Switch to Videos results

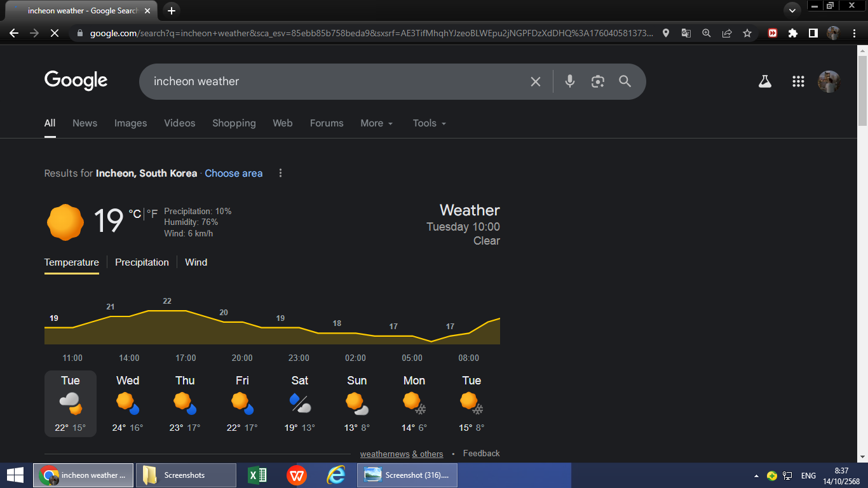(180, 123)
